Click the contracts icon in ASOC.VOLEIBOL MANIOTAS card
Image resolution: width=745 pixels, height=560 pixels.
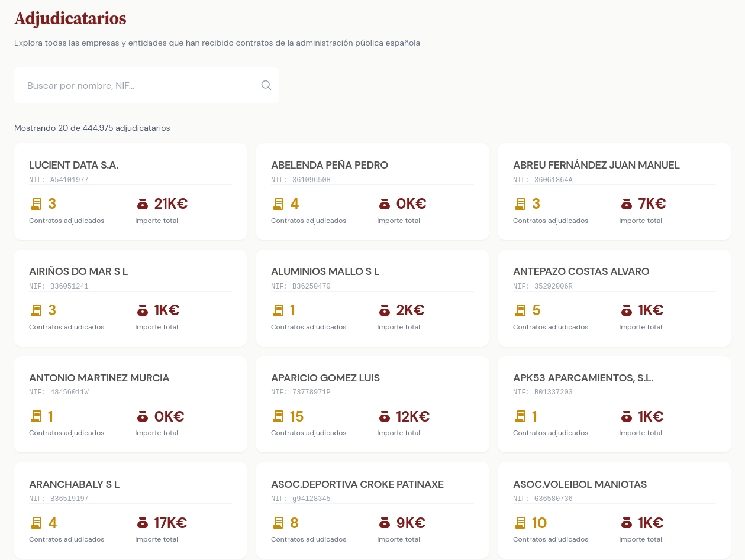tap(520, 523)
